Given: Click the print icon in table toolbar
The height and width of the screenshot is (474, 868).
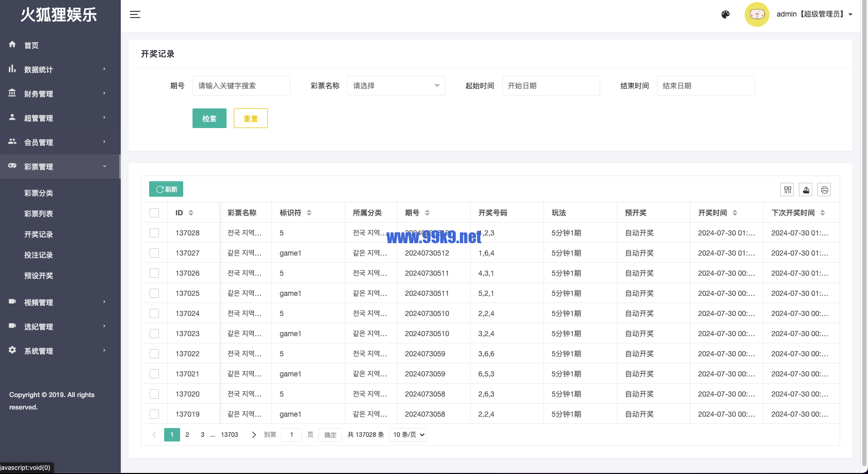Looking at the screenshot, I should click(825, 190).
